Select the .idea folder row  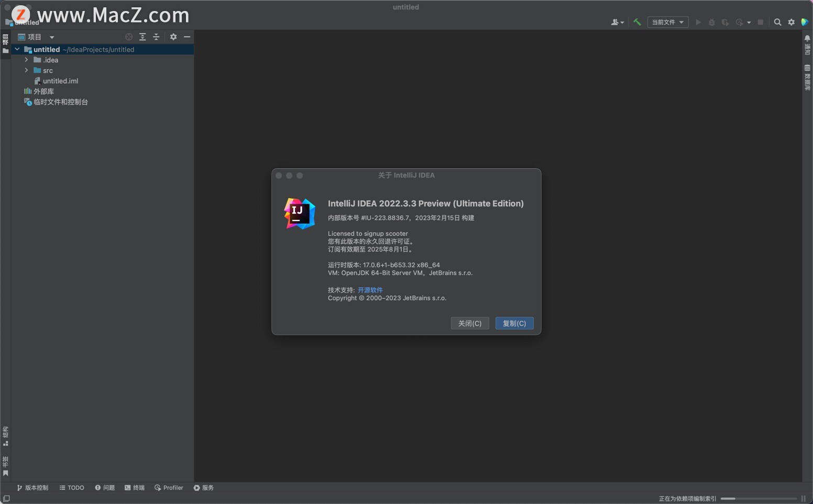[103, 60]
